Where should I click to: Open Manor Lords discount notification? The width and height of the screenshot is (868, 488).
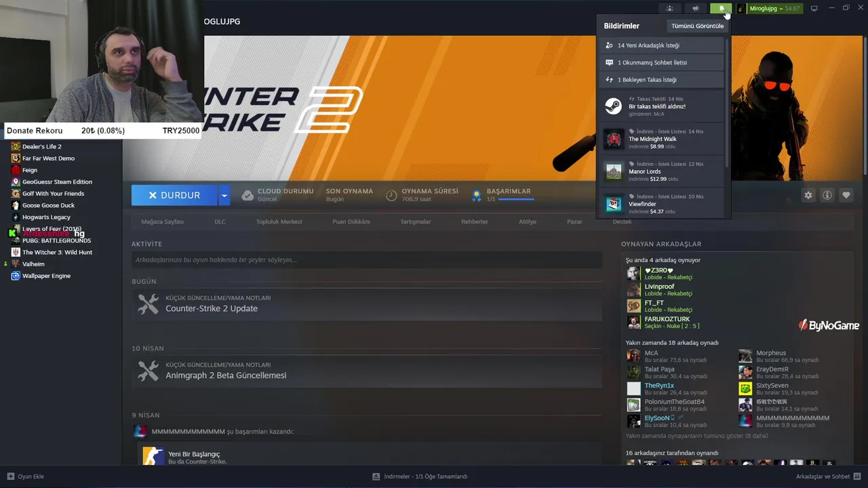click(x=661, y=171)
